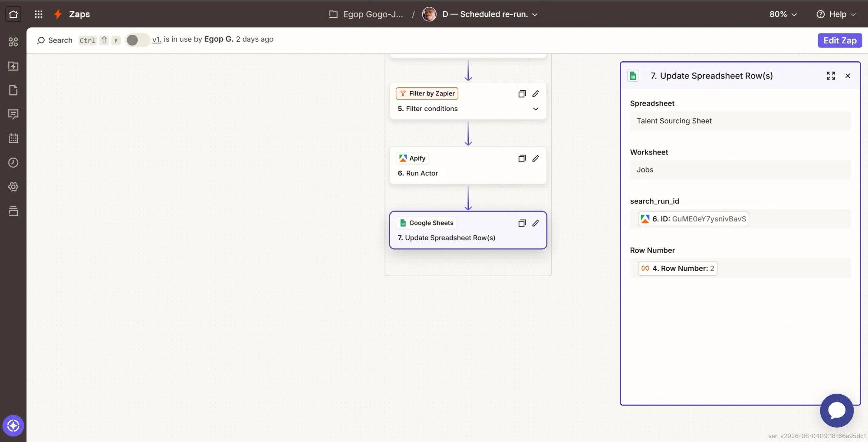
Task: Click the Search button in toolbar
Action: 55,40
